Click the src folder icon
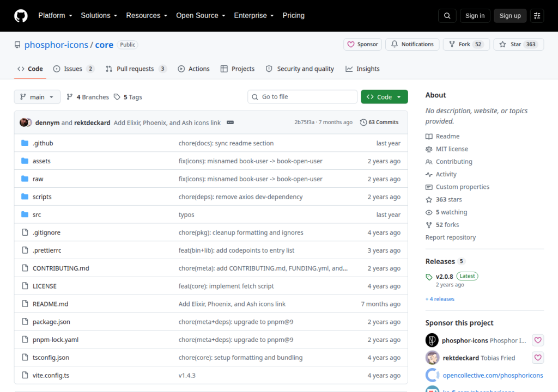558x392 pixels. [25, 214]
